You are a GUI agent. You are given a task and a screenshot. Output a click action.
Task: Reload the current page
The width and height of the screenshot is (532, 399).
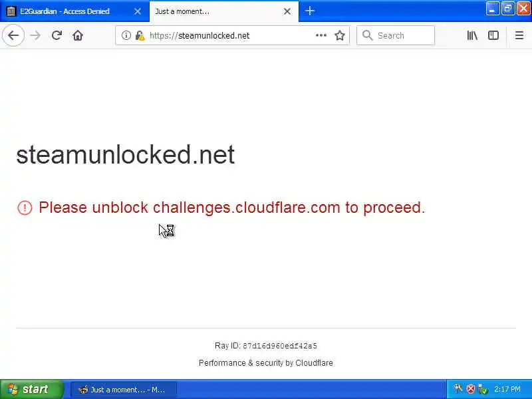point(57,35)
